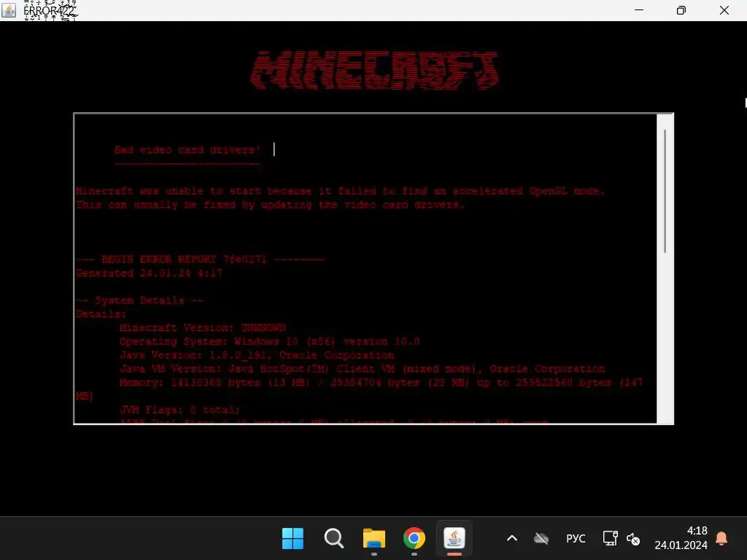
Task: Click the 'updating the video card drivers' line
Action: 270,205
